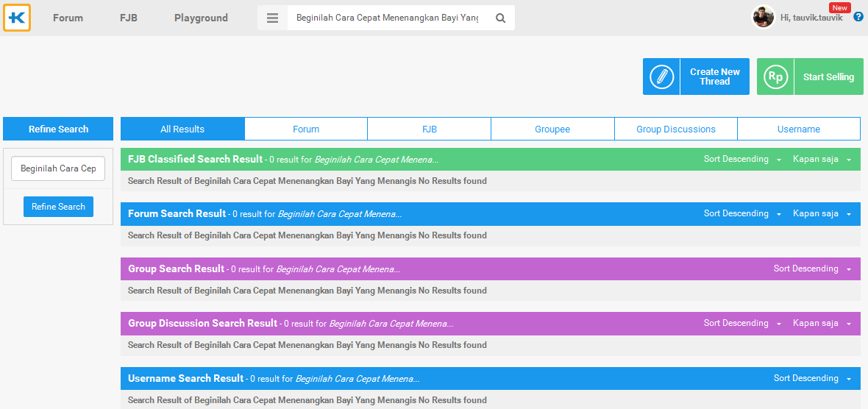Viewport: 868px width, 409px height.
Task: Click No Results text under Forum Search
Action: [x=307, y=235]
